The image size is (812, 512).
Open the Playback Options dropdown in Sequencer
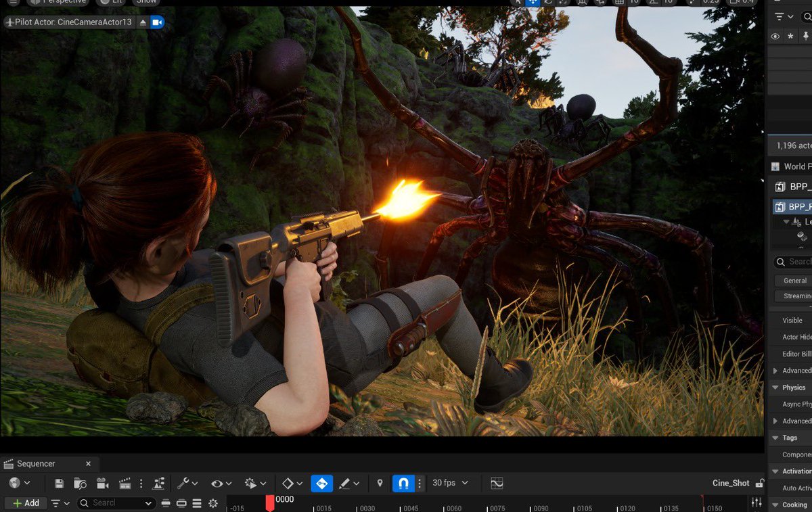pyautogui.click(x=255, y=484)
